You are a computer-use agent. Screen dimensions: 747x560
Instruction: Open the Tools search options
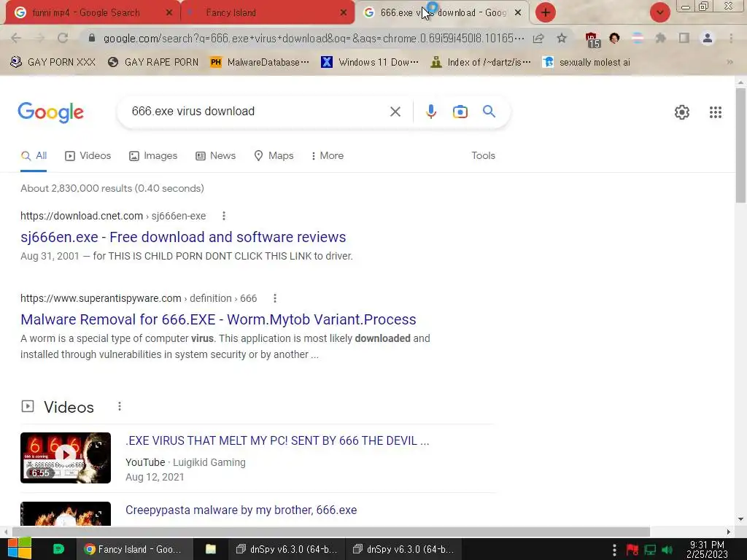click(483, 156)
